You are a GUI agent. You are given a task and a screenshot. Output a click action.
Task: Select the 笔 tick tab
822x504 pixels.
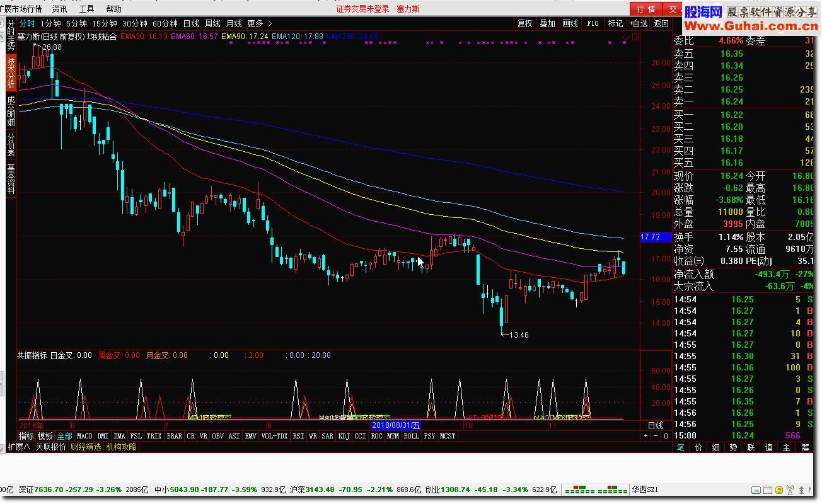(680, 447)
